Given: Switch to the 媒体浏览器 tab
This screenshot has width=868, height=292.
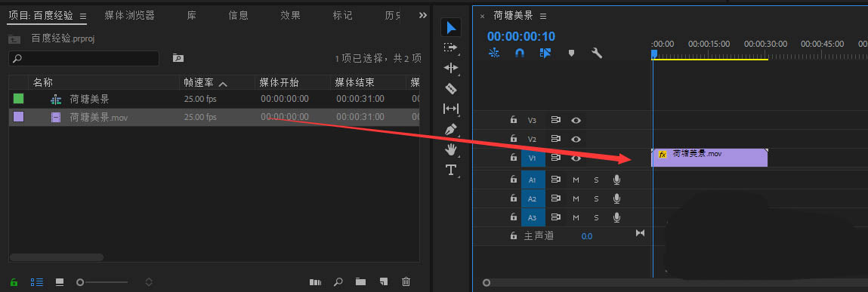Looking at the screenshot, I should pos(129,15).
